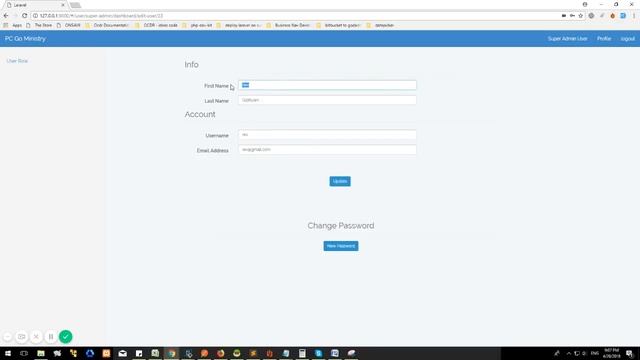Click the taskbar clock
Image resolution: width=640 pixels, height=360 pixels.
(x=611, y=353)
